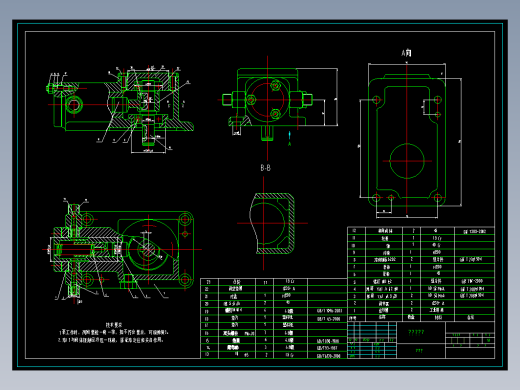Select the bottom-right bolt hole in A view
Screen dimensions: 520x390
point(437,198)
